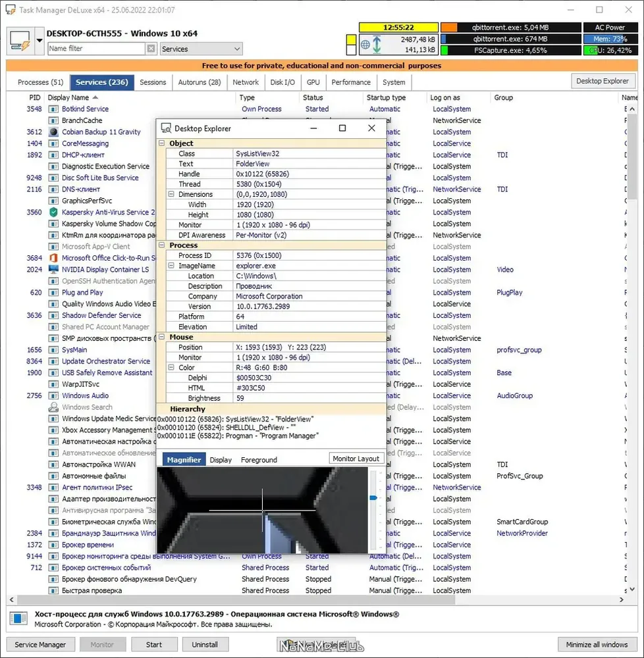Switch to the Autoruns (28) tab
This screenshot has height=658, width=644.
(x=200, y=82)
